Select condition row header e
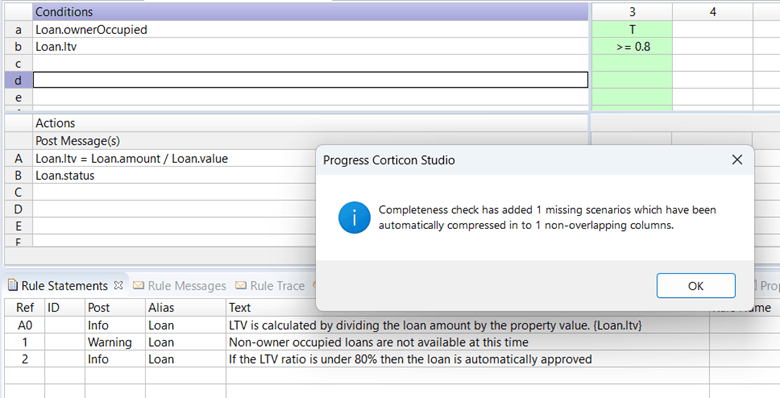Screen dimensions: 780x398 18,97
